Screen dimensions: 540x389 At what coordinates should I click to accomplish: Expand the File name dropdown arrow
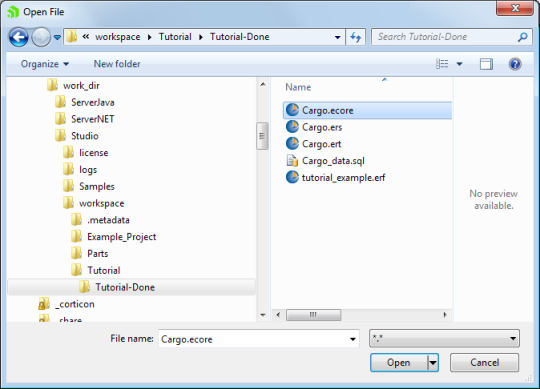tap(353, 339)
